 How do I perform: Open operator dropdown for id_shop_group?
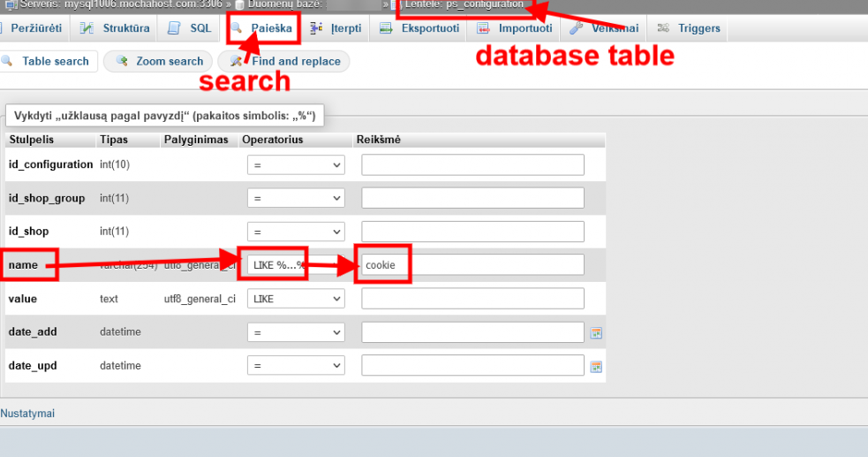click(x=296, y=198)
